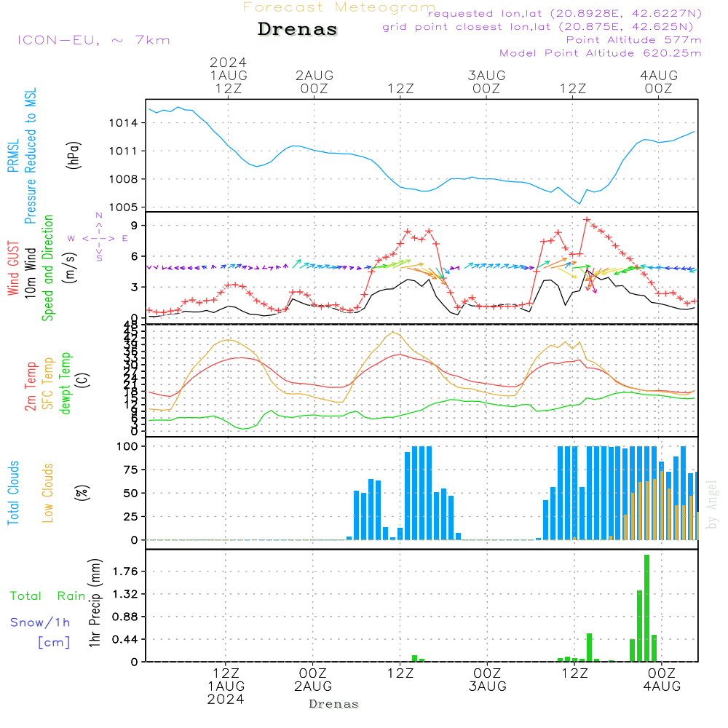Select the bold 'Drenas' title above the charts
This screenshot has width=728, height=728.
click(x=298, y=29)
